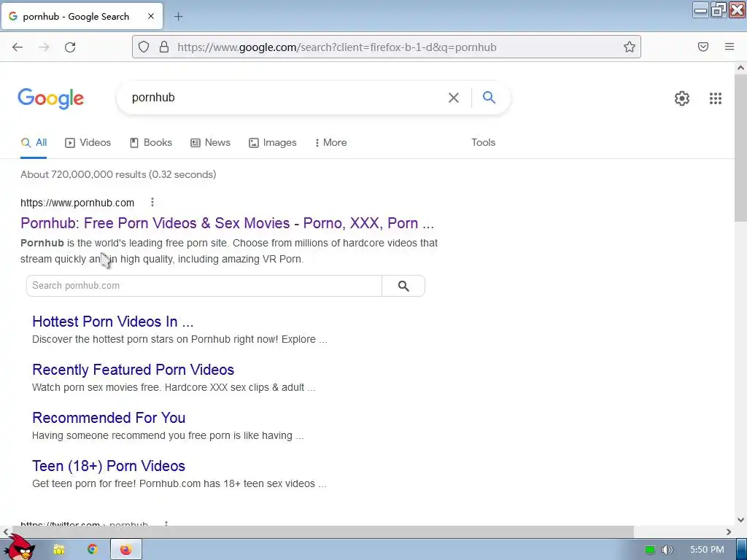Open the Tools filter options
This screenshot has width=747, height=560.
tap(483, 142)
